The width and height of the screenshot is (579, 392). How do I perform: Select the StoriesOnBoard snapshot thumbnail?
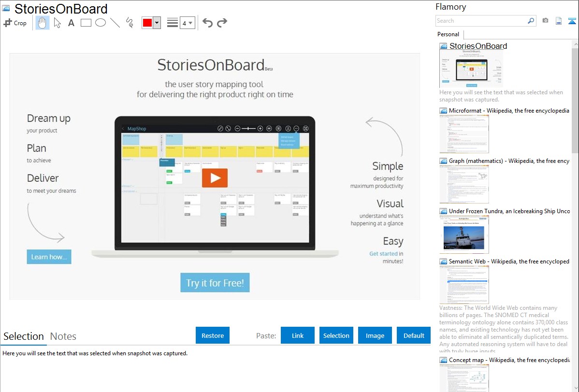[x=471, y=69]
